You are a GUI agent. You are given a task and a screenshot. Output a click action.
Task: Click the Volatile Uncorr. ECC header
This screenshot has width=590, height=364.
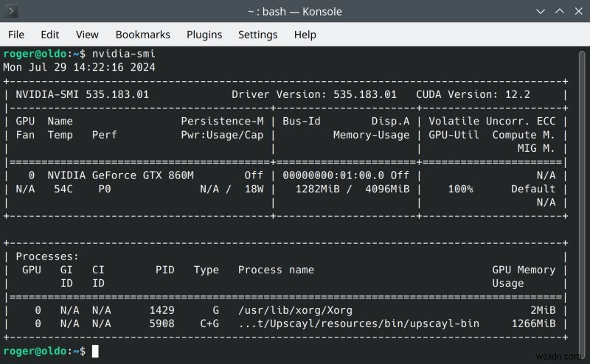pos(492,121)
